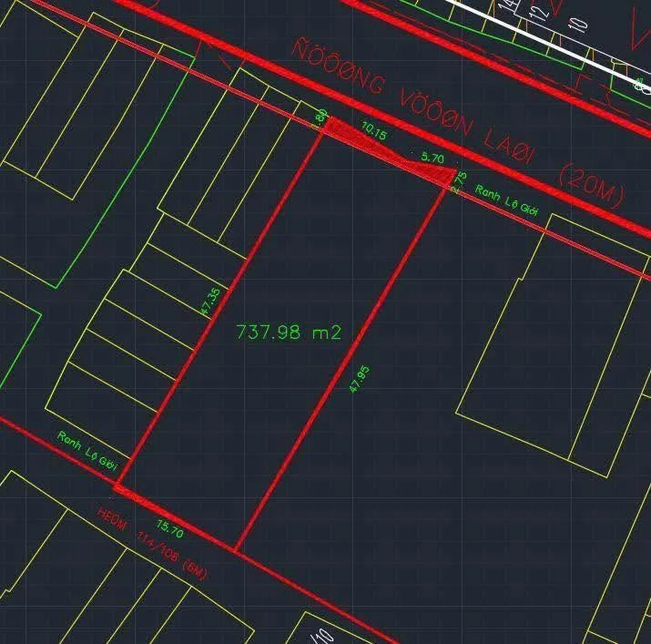This screenshot has width=651, height=644.
Task: Select house number 10 label at top
Action: click(x=577, y=25)
